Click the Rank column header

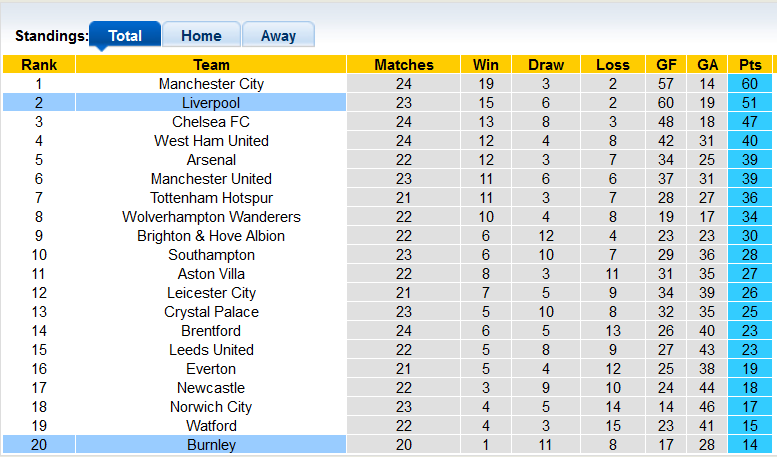click(x=39, y=64)
